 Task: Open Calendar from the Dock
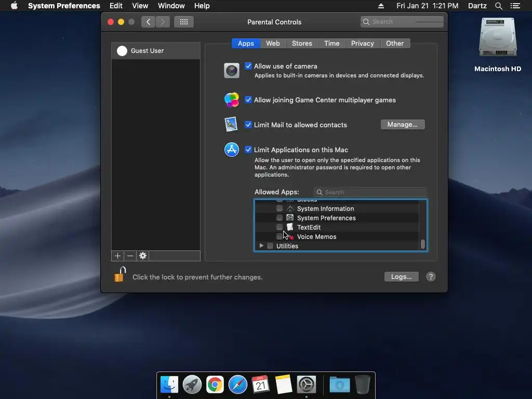(261, 385)
